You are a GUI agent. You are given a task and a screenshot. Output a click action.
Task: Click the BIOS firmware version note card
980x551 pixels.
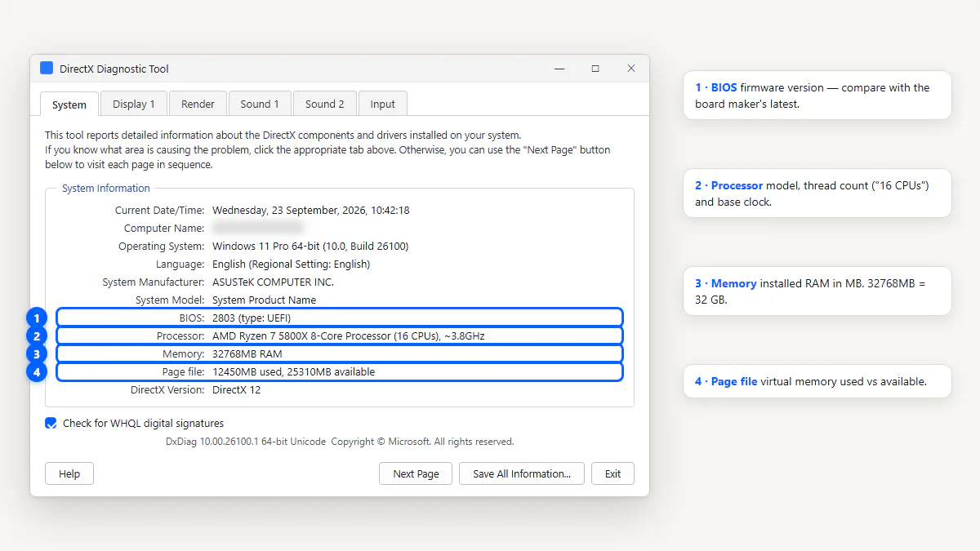(x=817, y=96)
